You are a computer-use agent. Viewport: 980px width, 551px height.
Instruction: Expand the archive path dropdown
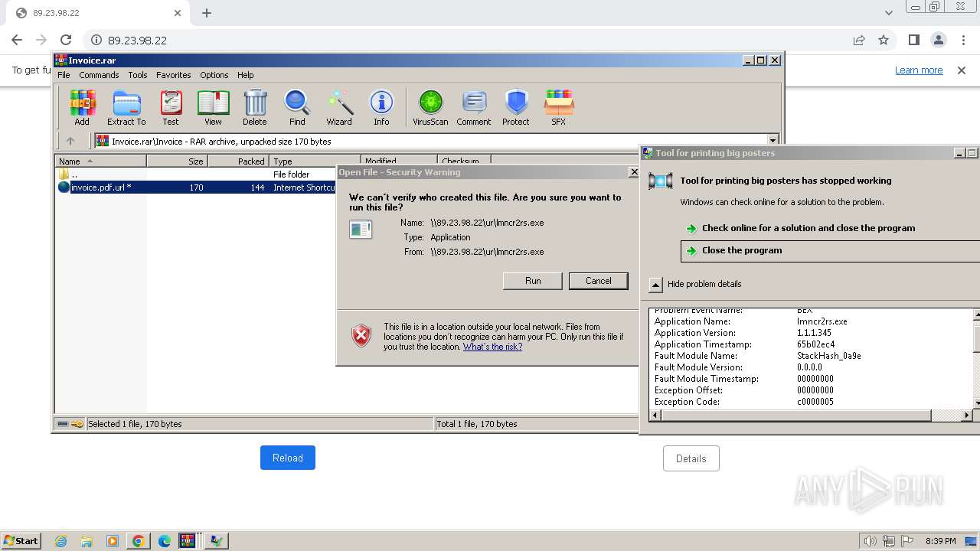point(773,141)
